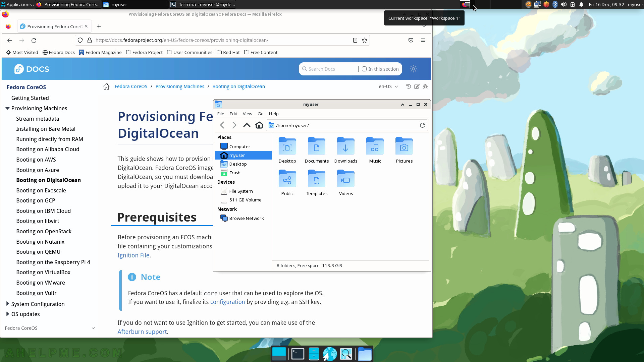This screenshot has height=362, width=644.
Task: Open Afterburn support link
Action: coord(142,331)
